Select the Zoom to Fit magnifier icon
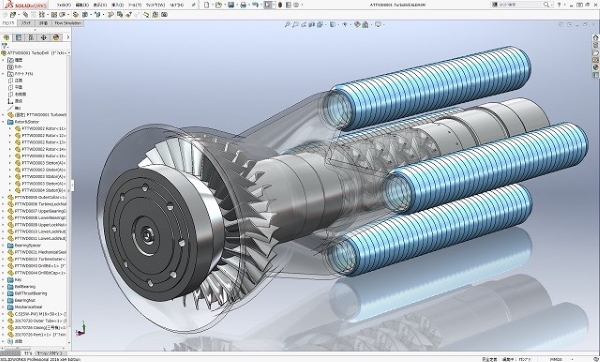Screen dimensions: 600x362 [287, 24]
